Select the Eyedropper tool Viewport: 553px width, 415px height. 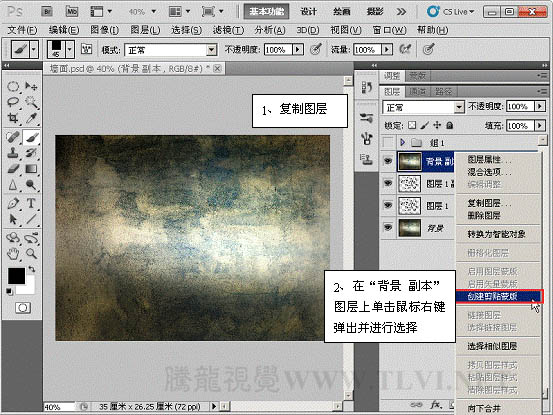pos(31,118)
